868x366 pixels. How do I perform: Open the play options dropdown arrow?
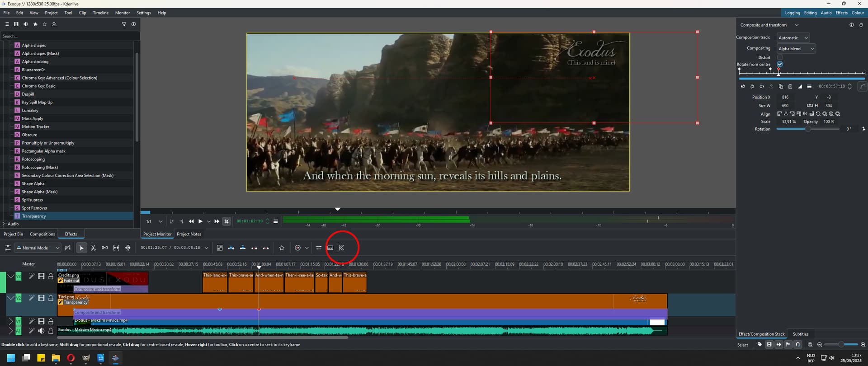pyautogui.click(x=208, y=221)
